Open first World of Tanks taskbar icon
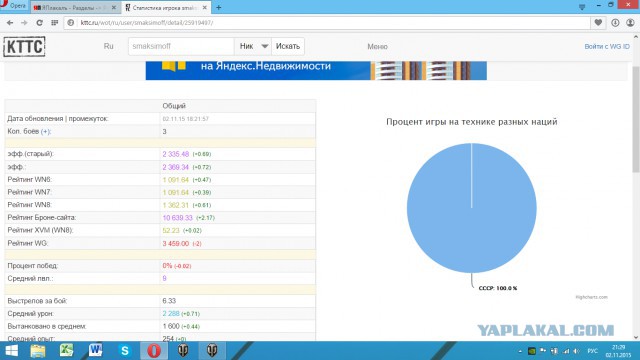The width and height of the screenshot is (640, 360). pyautogui.click(x=183, y=351)
